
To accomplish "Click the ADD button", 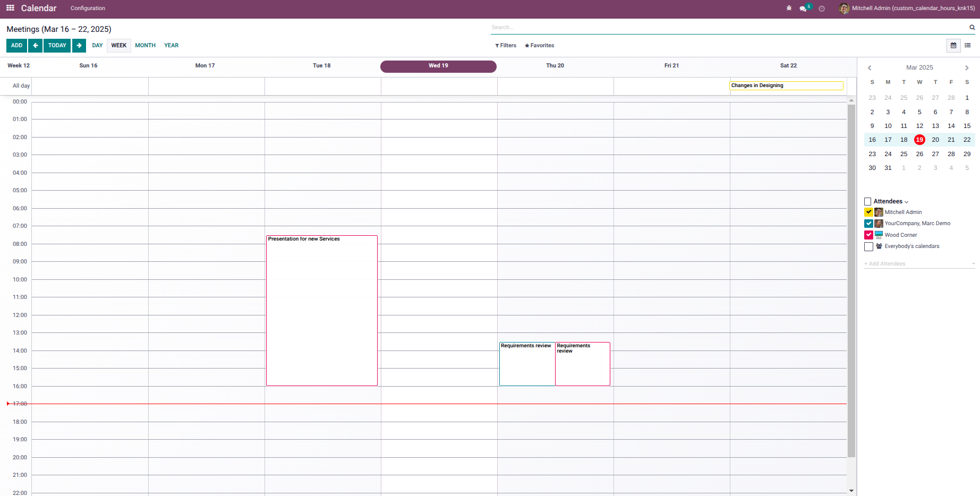I will [16, 46].
